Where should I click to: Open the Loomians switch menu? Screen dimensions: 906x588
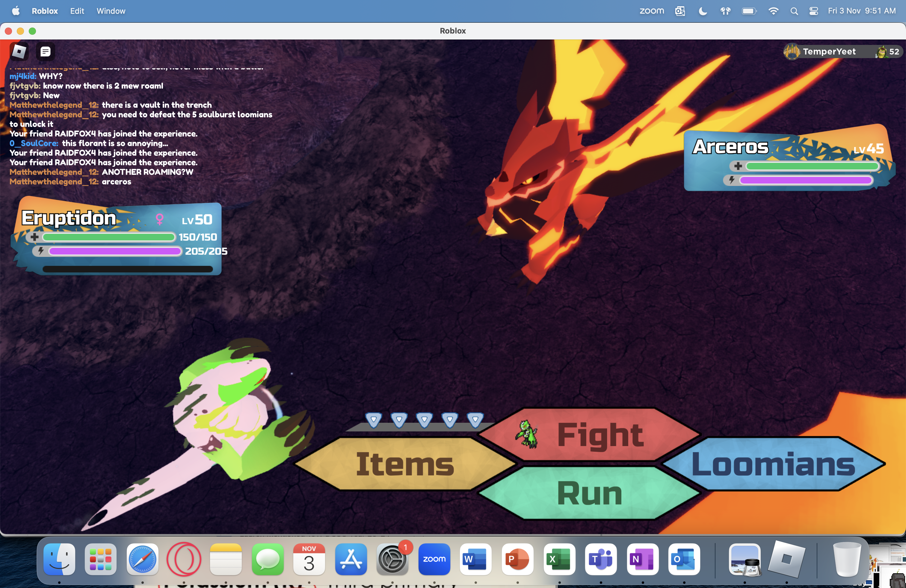coord(774,464)
